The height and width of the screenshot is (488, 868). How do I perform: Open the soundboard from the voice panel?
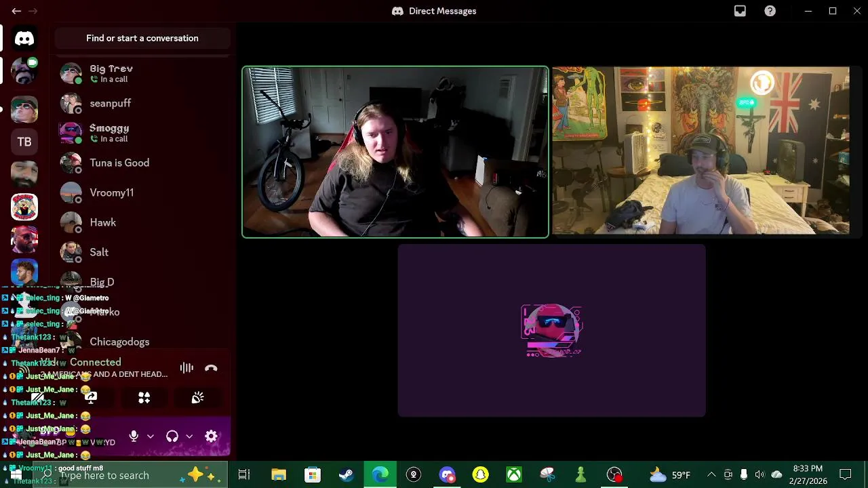[x=197, y=398]
